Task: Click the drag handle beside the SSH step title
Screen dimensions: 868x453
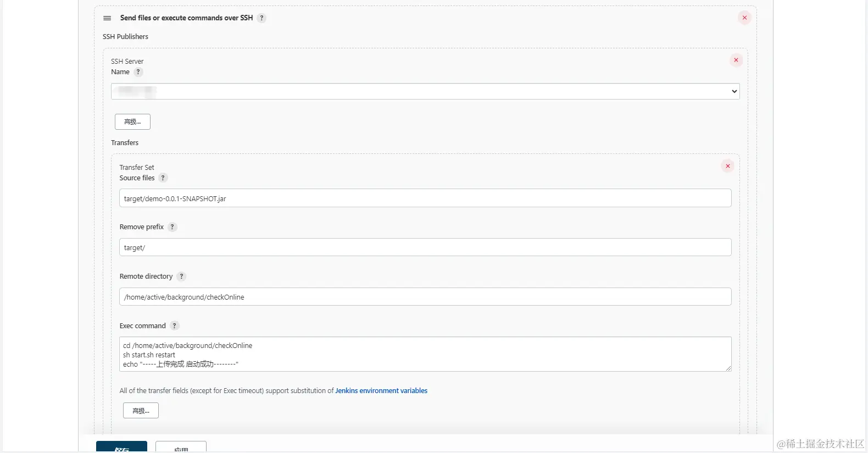Action: point(107,18)
